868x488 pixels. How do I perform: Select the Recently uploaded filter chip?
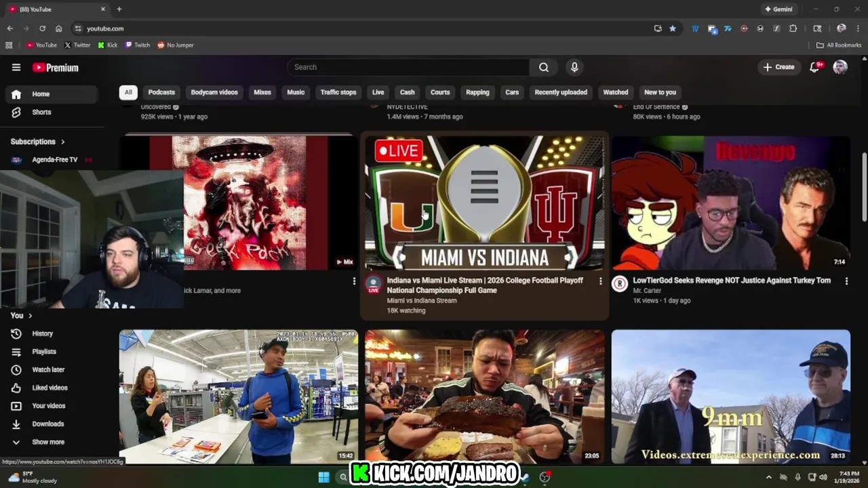point(561,92)
